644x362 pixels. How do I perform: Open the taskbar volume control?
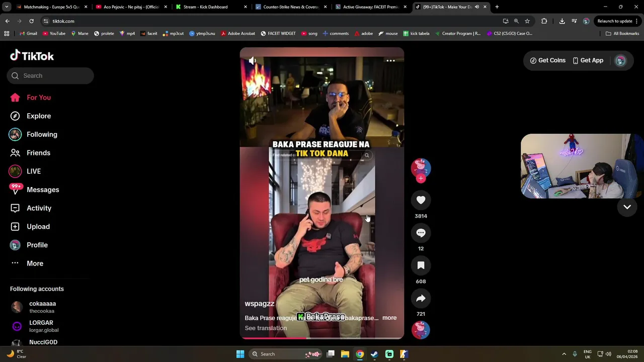coord(609,354)
